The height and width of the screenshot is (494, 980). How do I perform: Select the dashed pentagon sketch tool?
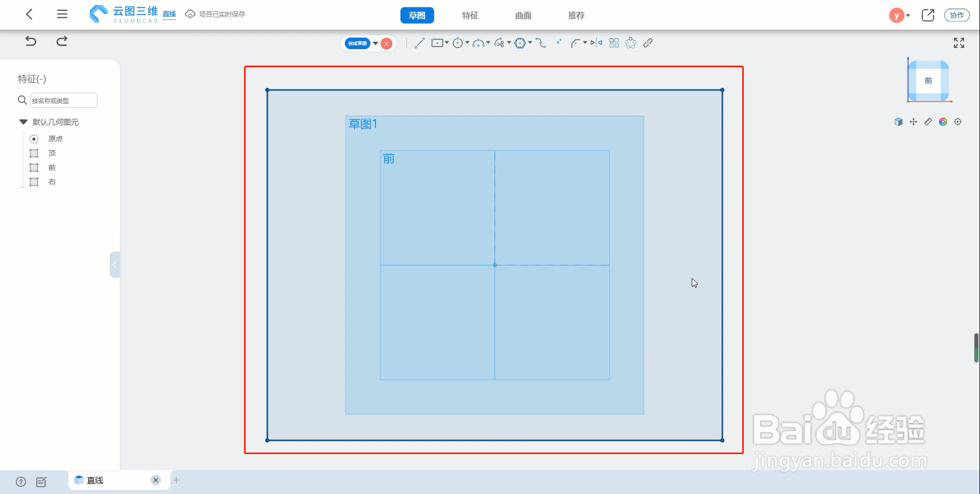tap(631, 43)
